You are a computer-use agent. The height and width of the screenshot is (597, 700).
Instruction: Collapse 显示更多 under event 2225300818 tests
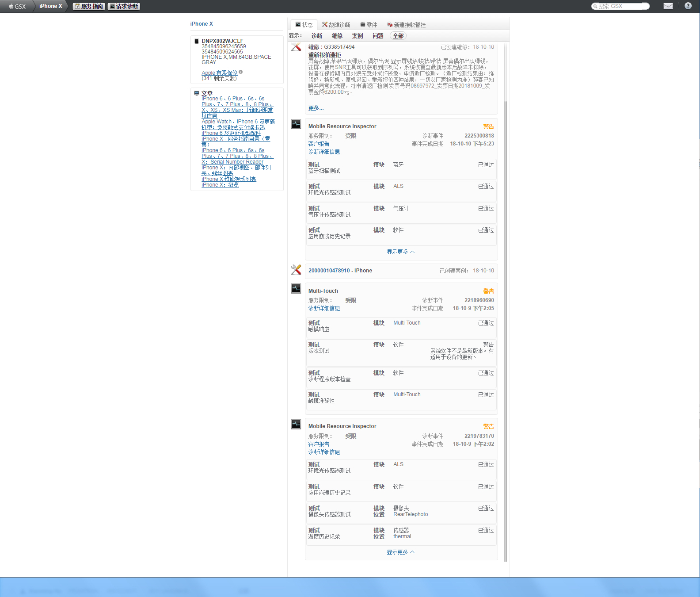point(400,252)
